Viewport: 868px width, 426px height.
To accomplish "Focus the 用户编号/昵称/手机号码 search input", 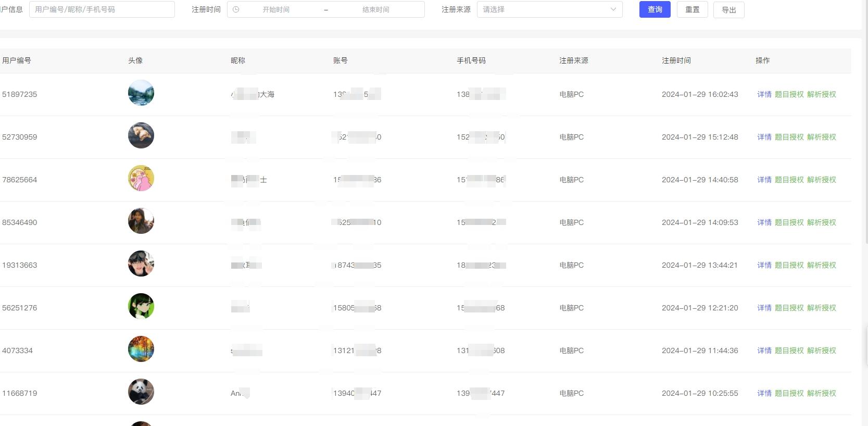I will click(102, 9).
